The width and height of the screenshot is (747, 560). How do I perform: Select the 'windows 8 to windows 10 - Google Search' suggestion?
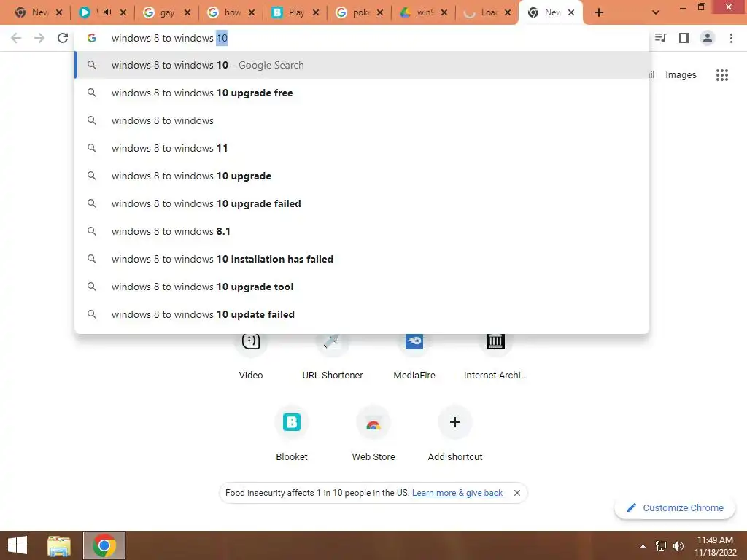pos(362,65)
